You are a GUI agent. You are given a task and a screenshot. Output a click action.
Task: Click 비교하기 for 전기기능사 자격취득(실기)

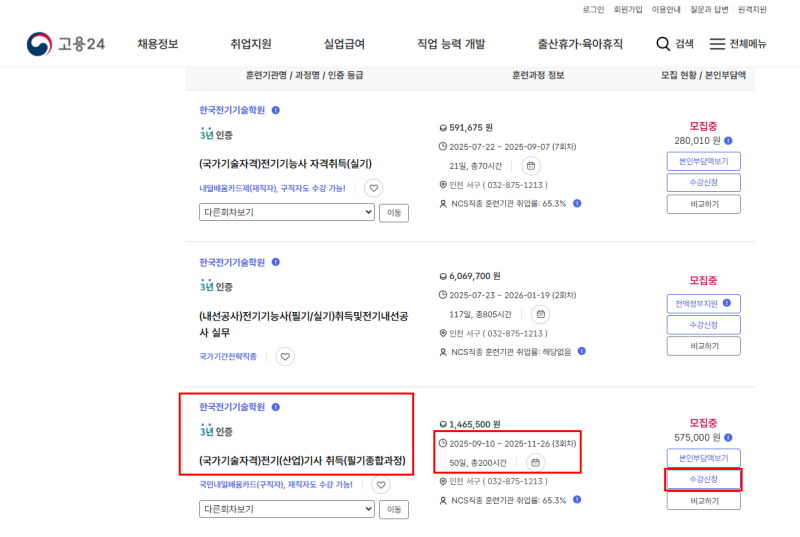tap(704, 204)
